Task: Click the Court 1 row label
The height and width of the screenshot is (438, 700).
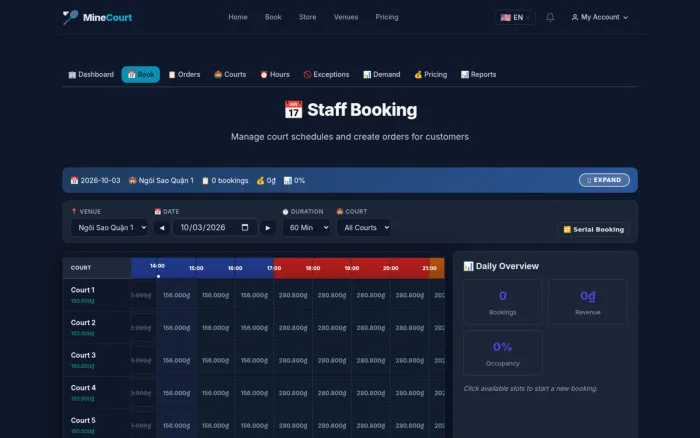Action: [x=83, y=290]
